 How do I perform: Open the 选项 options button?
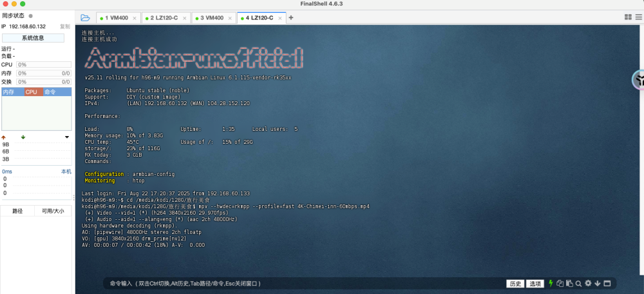(535, 284)
